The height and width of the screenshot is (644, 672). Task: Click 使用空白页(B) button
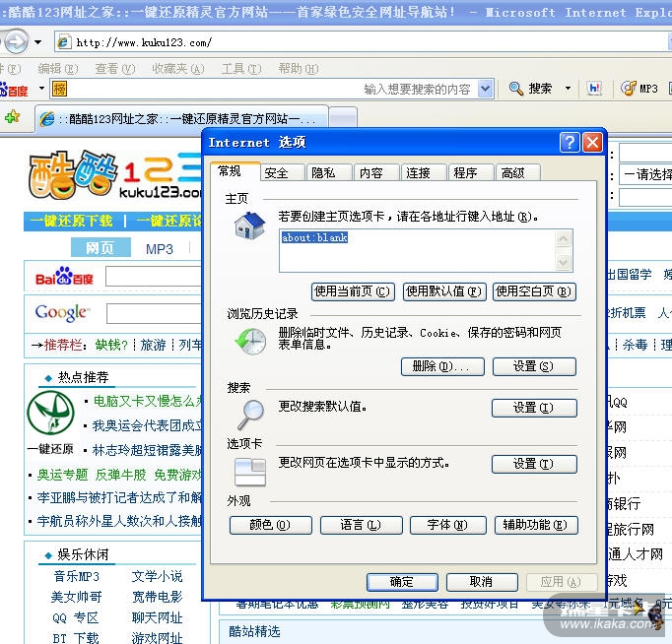(534, 292)
